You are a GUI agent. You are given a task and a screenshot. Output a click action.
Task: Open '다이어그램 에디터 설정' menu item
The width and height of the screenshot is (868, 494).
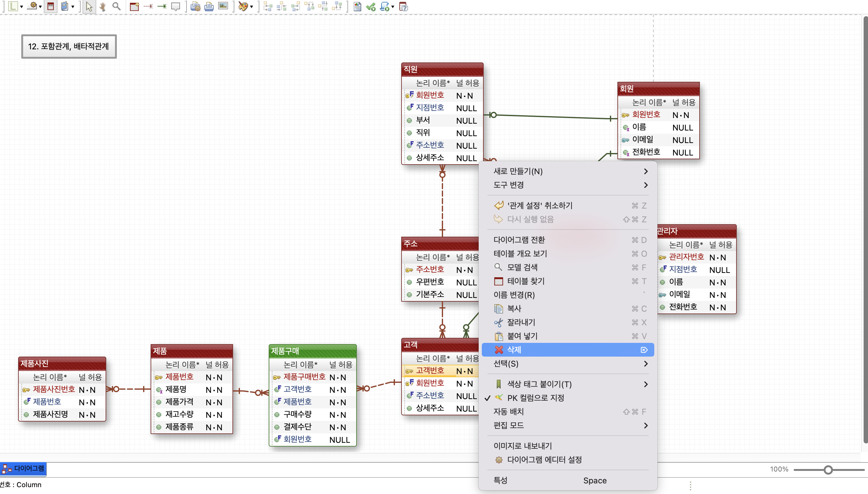pos(568,460)
